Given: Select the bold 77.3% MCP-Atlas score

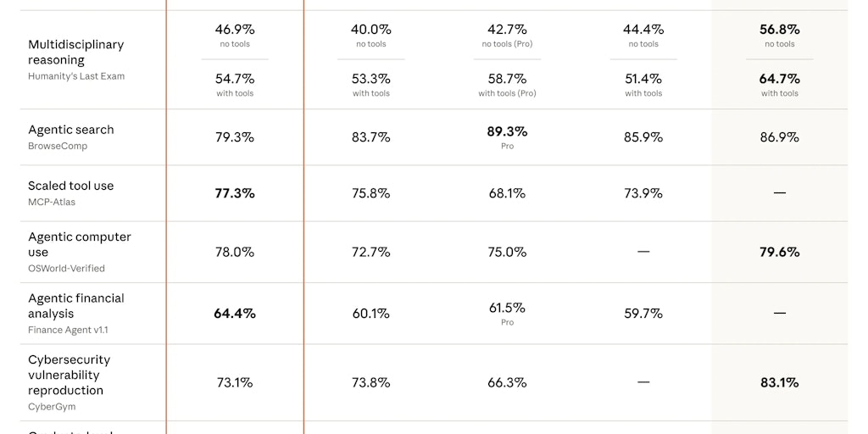Looking at the screenshot, I should pos(235,193).
